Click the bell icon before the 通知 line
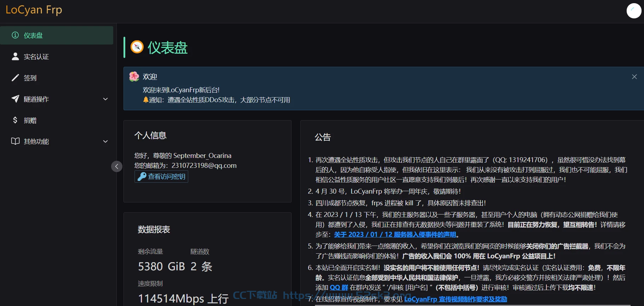This screenshot has width=644, height=306. [145, 100]
